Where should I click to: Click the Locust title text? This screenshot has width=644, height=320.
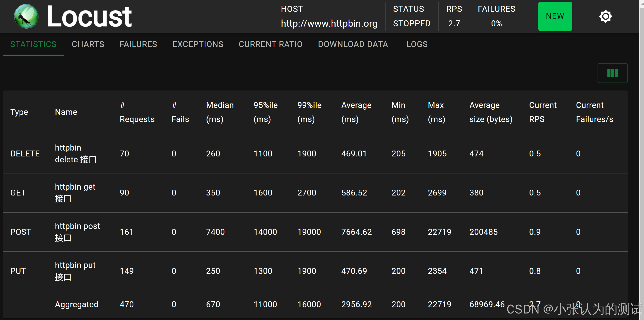[89, 17]
